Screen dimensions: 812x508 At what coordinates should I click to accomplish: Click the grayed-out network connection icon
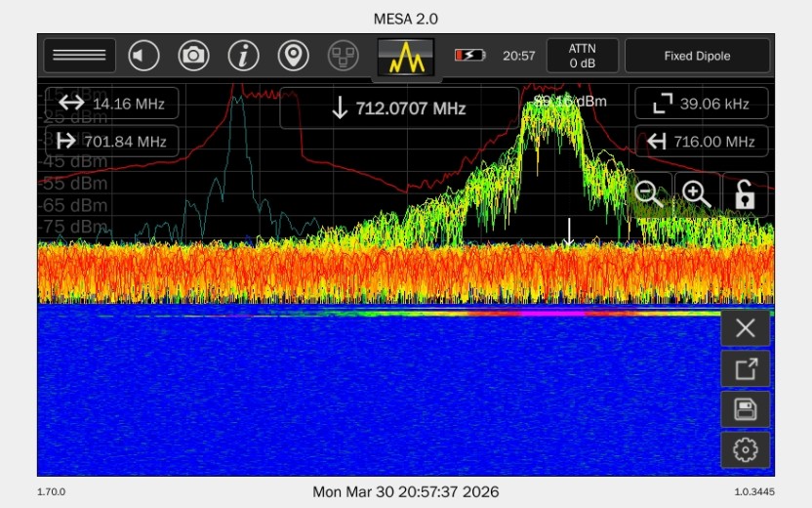(343, 56)
